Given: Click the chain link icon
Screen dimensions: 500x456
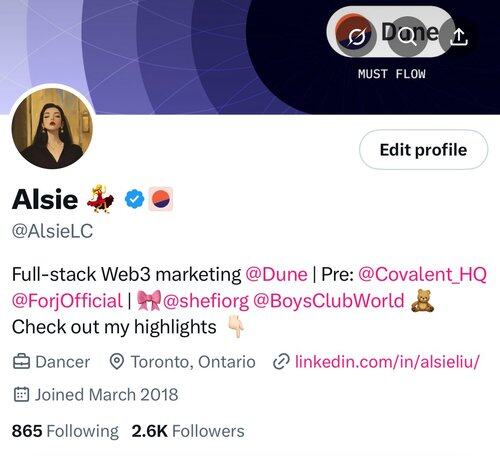Looking at the screenshot, I should [x=281, y=362].
